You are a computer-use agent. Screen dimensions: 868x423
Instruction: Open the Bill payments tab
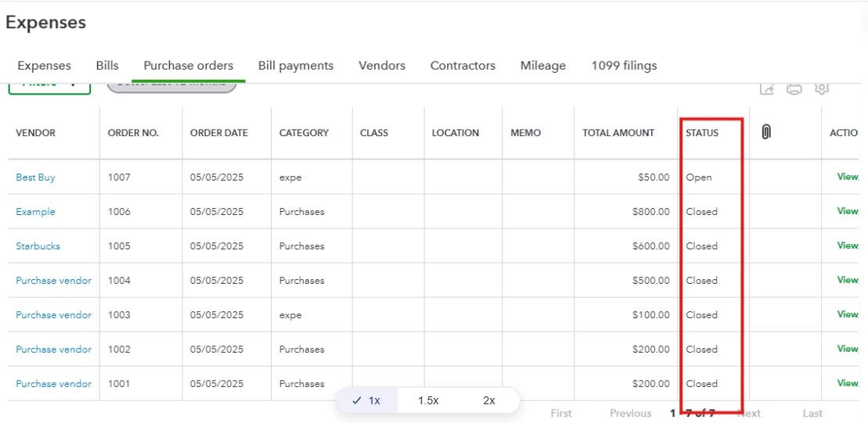(x=296, y=66)
